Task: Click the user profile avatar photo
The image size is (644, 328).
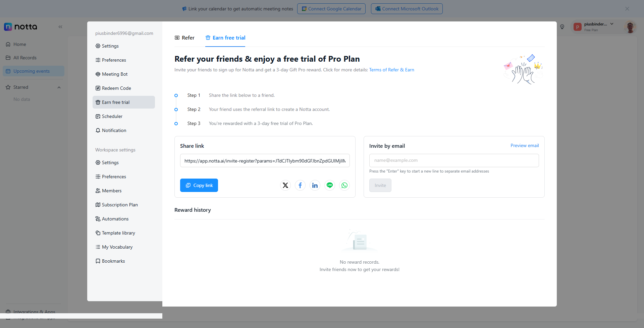Action: 630,27
